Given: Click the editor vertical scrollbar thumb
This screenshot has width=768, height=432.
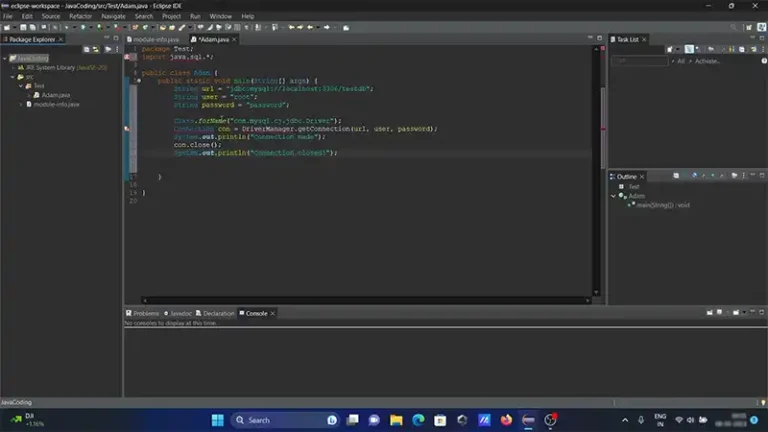Looking at the screenshot, I should pos(602,127).
